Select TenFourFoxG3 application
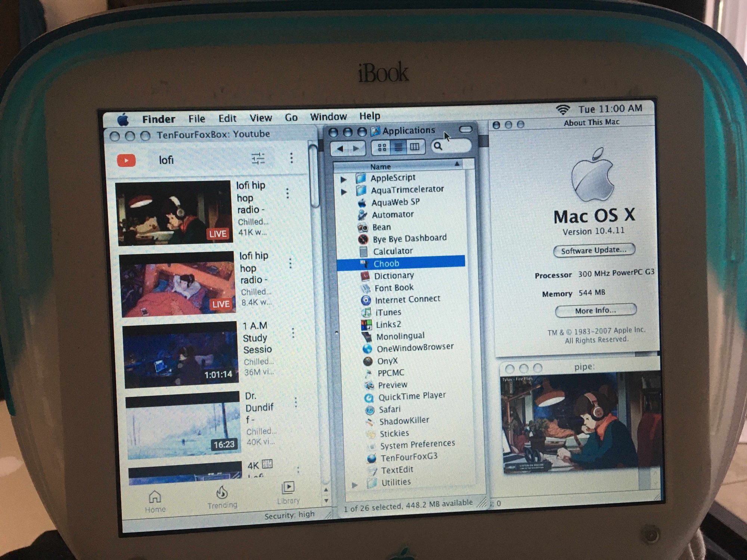Screen dimensions: 747x560 click(x=409, y=457)
